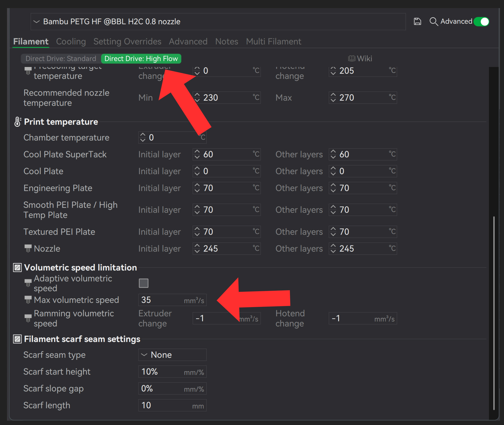Click the "Textured PEI Plate" label

coord(59,232)
